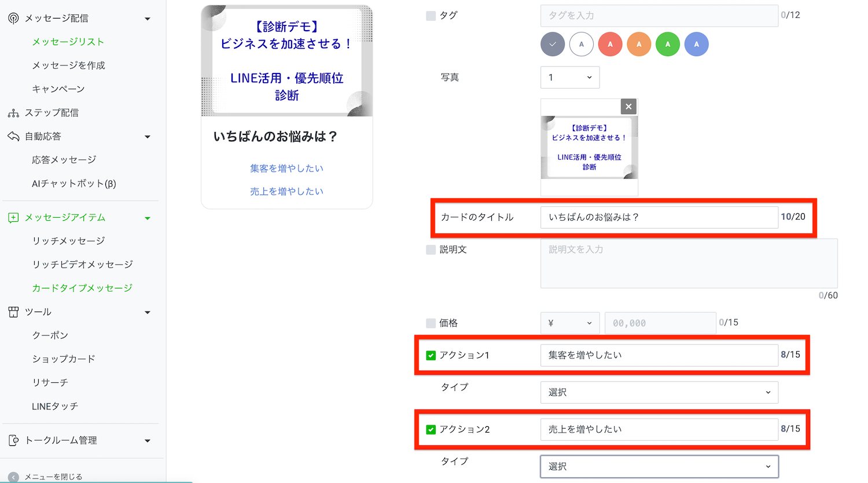This screenshot has height=483, width=868.
Task: Go to クーポン in the tools menu
Action: 50,335
